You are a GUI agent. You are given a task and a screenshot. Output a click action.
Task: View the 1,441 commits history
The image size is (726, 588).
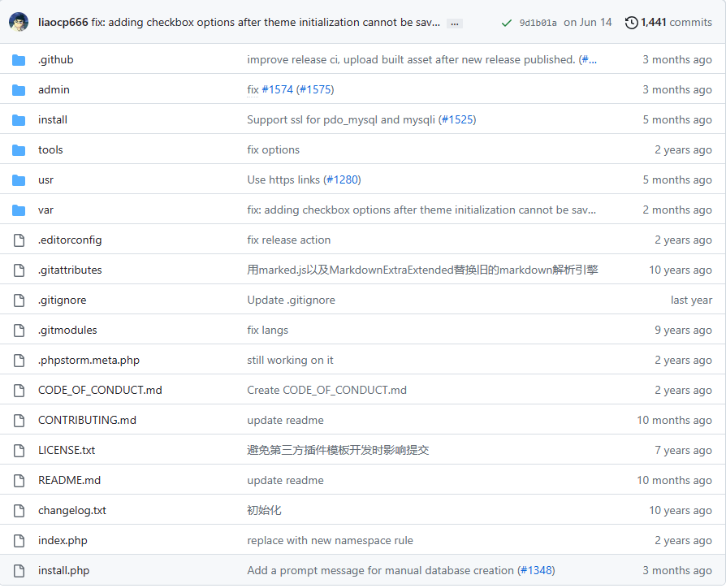click(x=676, y=22)
